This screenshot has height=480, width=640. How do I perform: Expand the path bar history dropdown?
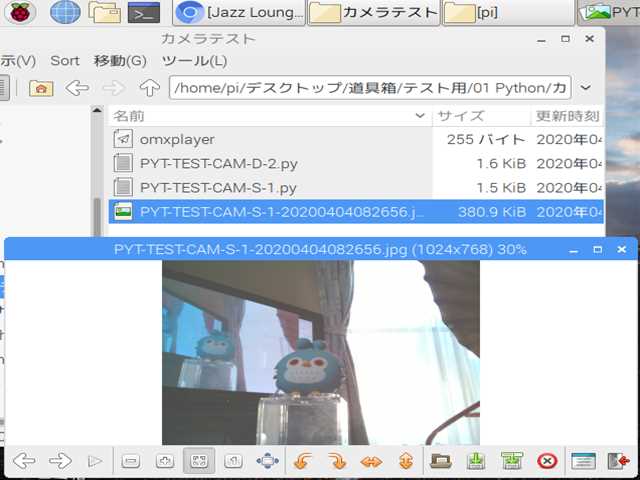[586, 88]
